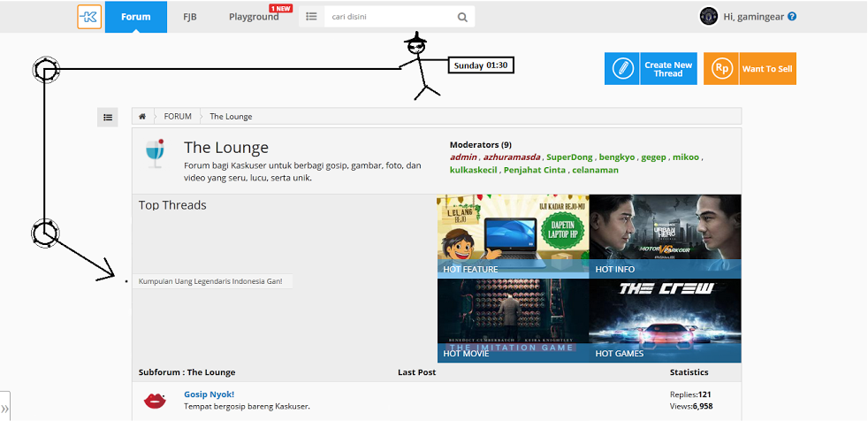Open the category list icon beside the search box
The width and height of the screenshot is (868, 421).
click(x=312, y=17)
